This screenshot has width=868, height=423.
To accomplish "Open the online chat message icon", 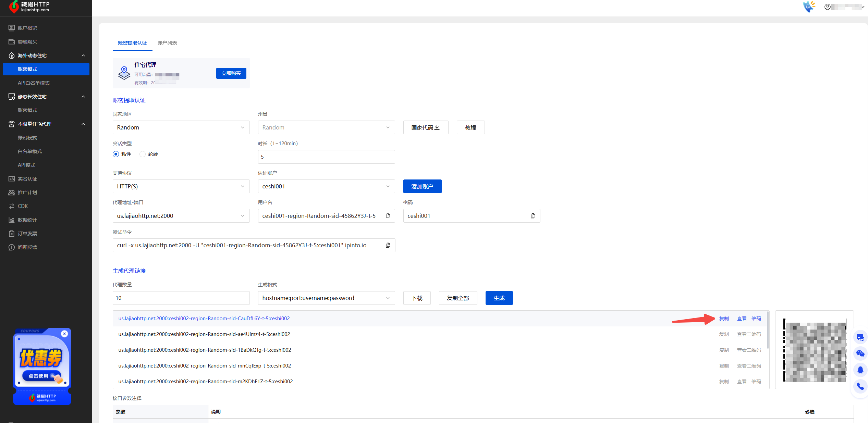I will (x=860, y=337).
